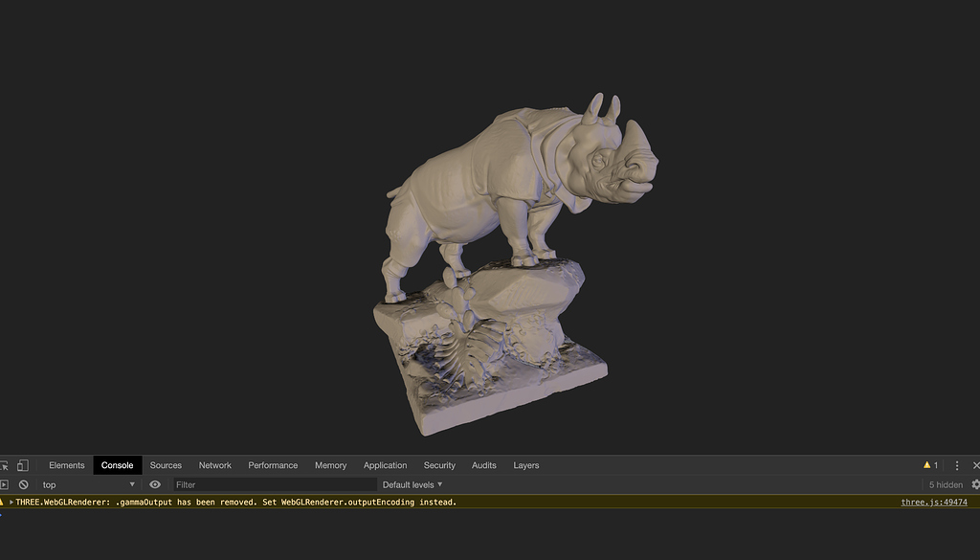Select the Layers tab
Image resolution: width=980 pixels, height=560 pixels.
coord(525,464)
